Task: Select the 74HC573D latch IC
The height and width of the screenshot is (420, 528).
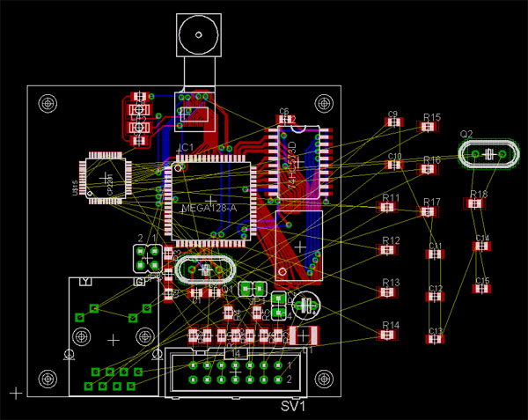Action: 298,162
